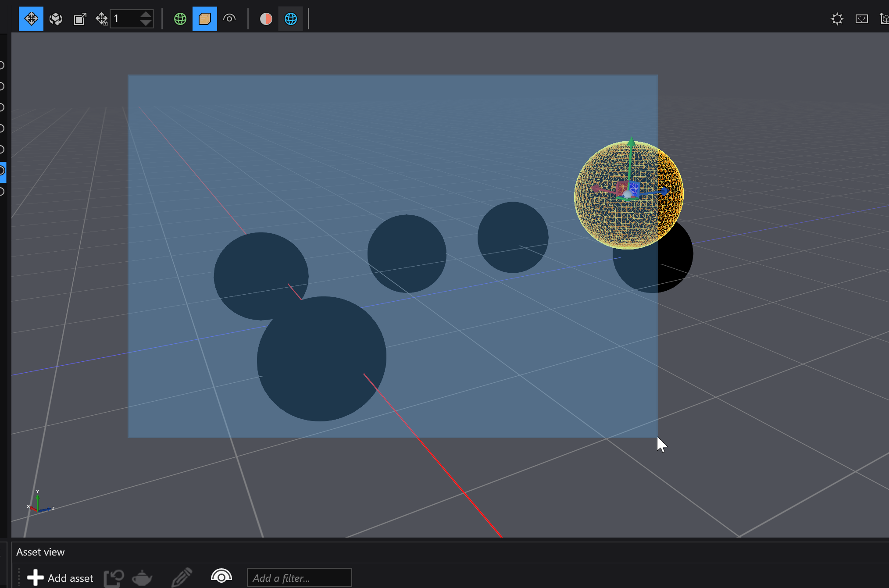Screen dimensions: 889x588
Task: Click the pencil edit asset icon
Action: pyautogui.click(x=182, y=577)
